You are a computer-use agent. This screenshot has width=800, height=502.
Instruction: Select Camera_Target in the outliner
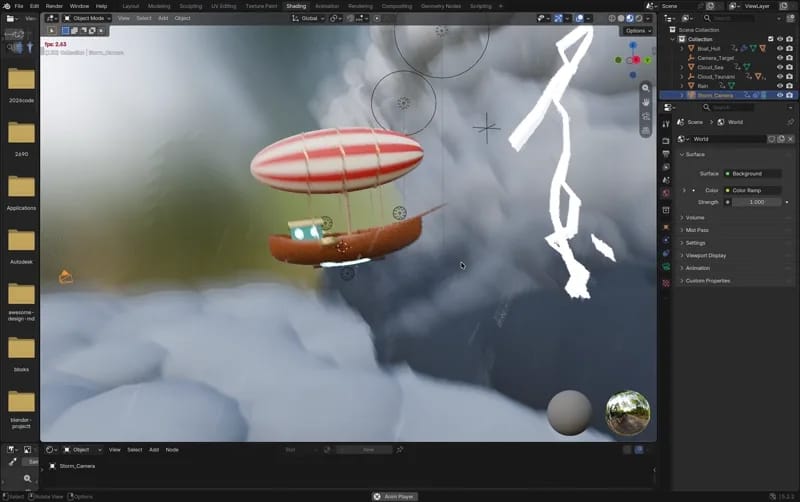(x=715, y=58)
